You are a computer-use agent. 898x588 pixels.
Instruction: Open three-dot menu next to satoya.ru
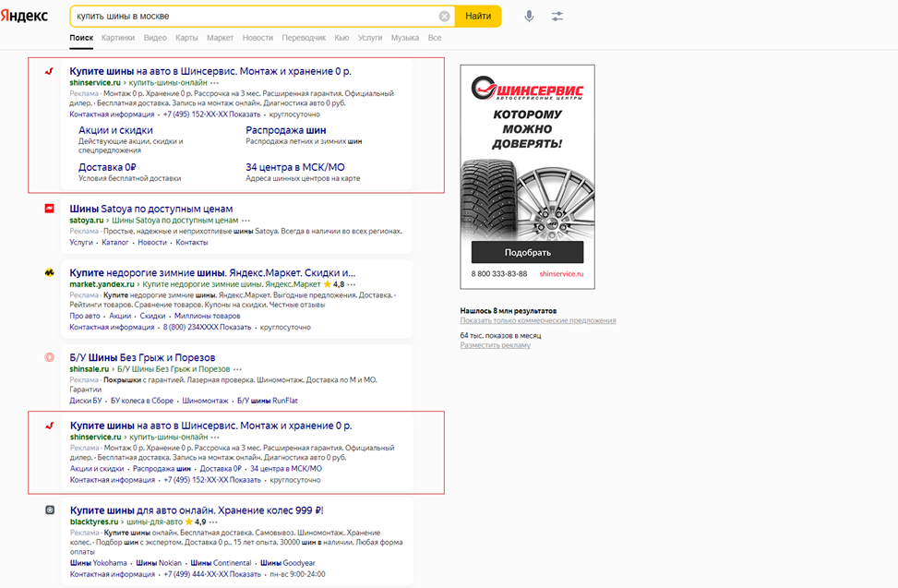click(245, 221)
